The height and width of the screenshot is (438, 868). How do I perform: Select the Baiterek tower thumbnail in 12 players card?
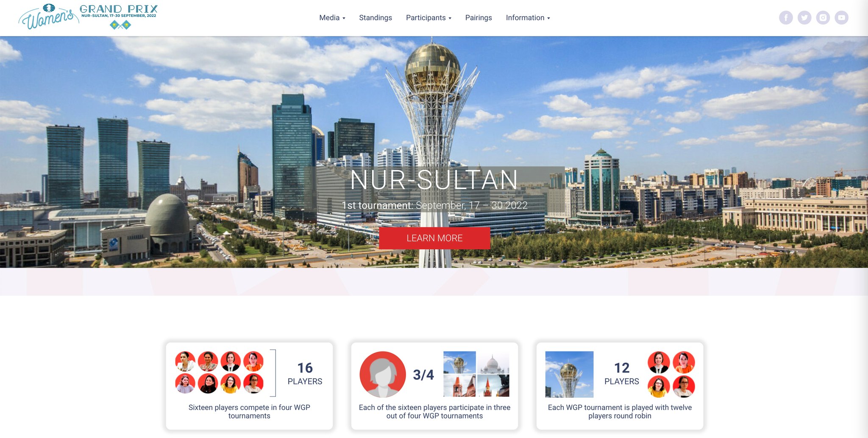[569, 374]
